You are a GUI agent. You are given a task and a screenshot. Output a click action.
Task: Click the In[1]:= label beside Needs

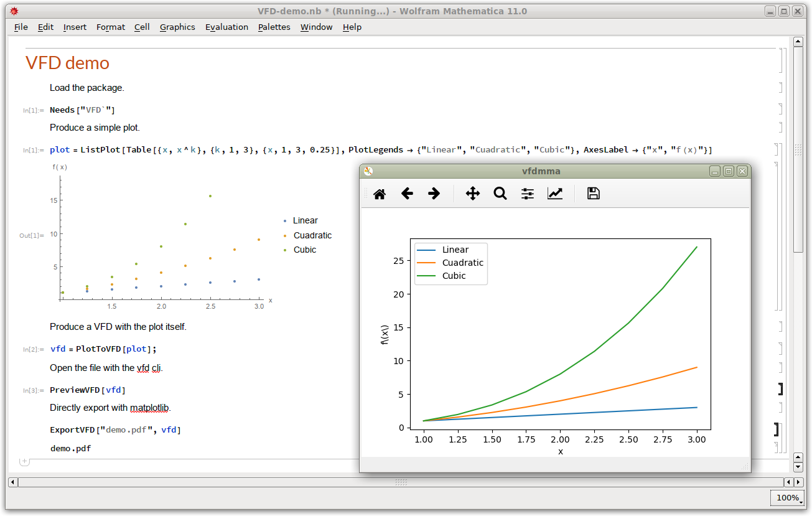[x=34, y=111]
